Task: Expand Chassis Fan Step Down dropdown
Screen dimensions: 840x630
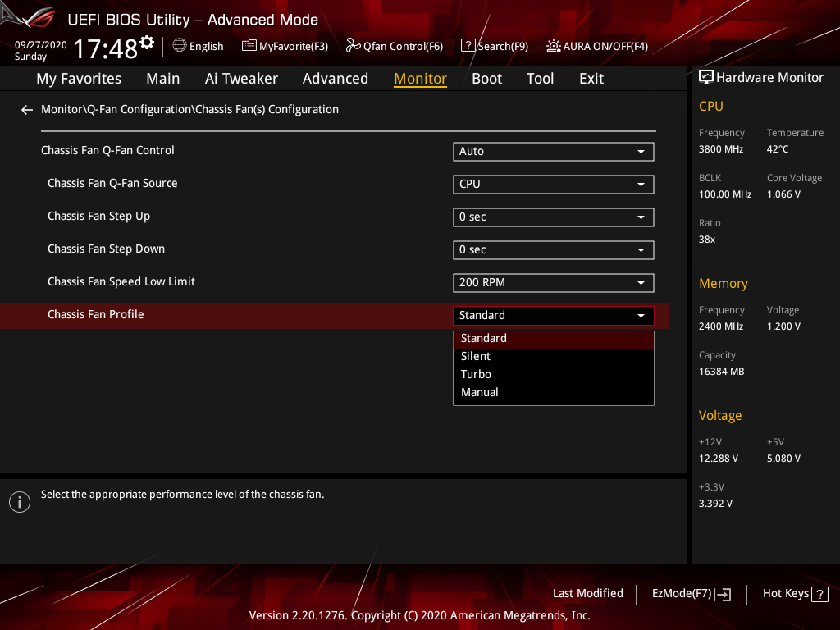Action: pos(554,249)
